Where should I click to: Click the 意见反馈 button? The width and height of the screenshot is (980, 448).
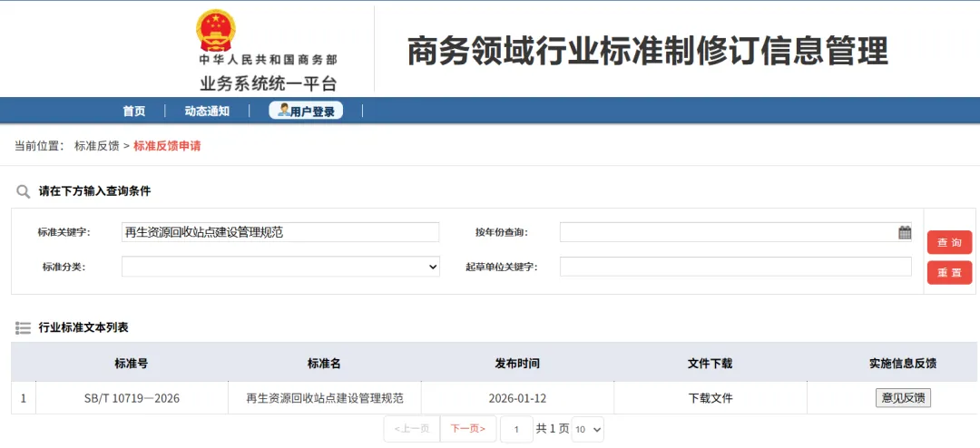903,398
